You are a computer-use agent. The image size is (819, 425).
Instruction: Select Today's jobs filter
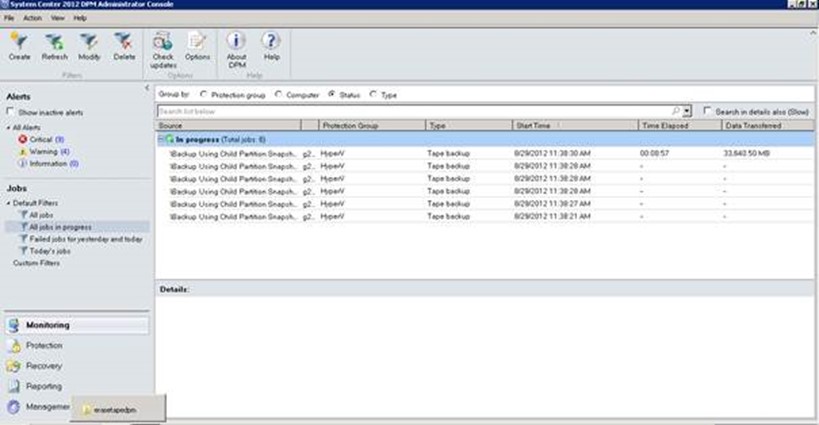pos(50,251)
